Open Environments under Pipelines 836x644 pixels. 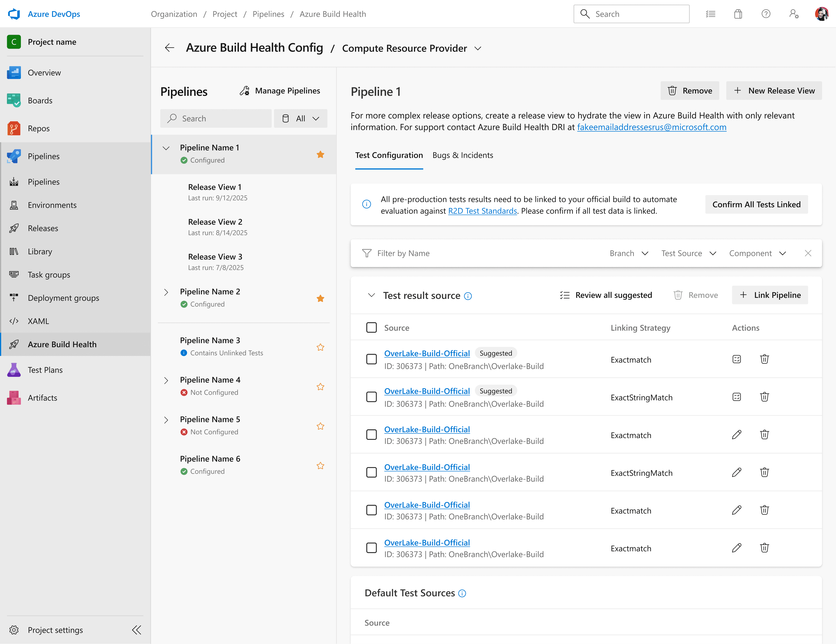[75, 205]
